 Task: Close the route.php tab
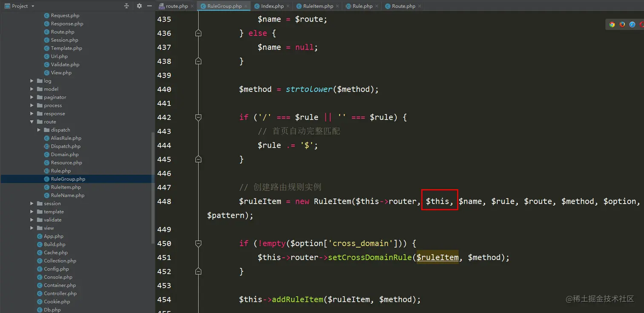coord(192,6)
